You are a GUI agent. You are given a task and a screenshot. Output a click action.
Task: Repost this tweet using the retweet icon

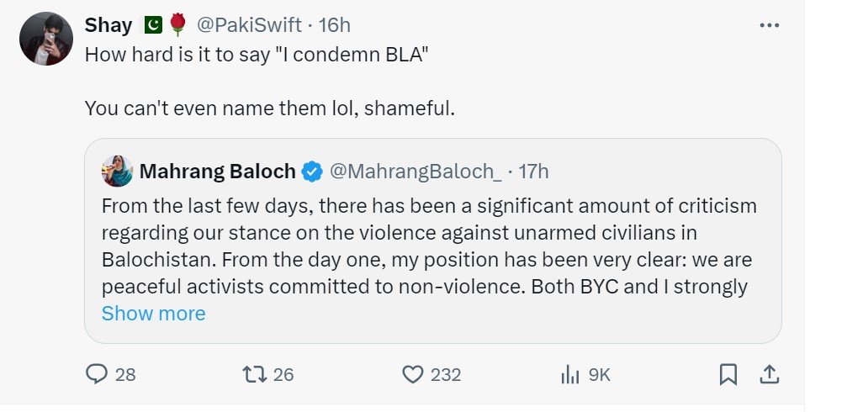point(254,374)
